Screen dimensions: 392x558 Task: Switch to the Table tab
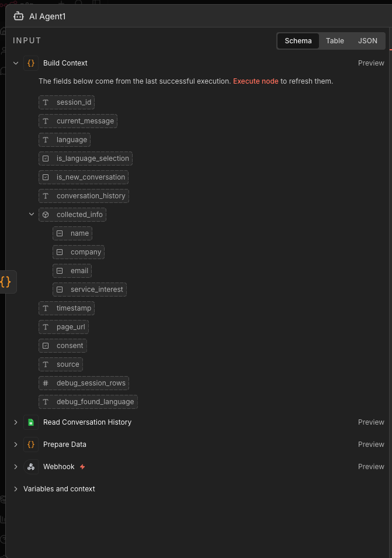335,40
